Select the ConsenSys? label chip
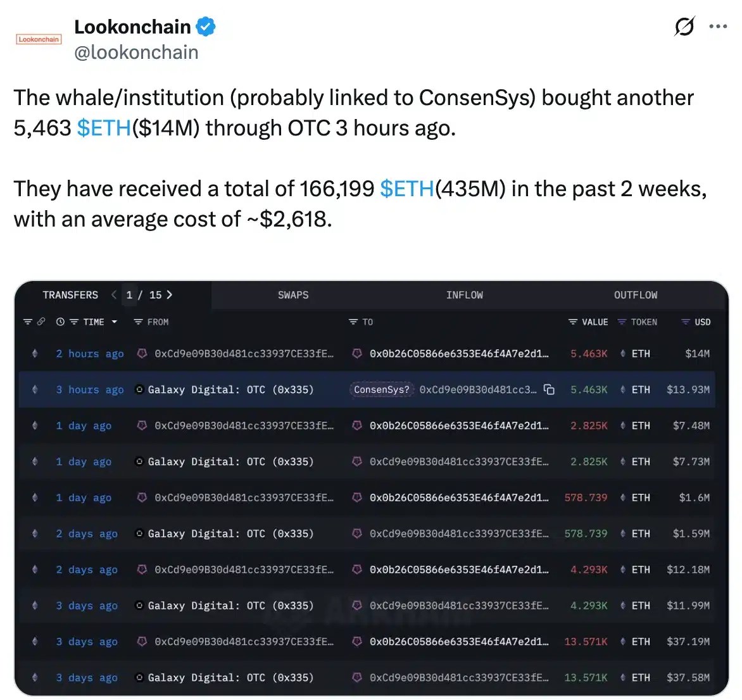 [x=380, y=390]
